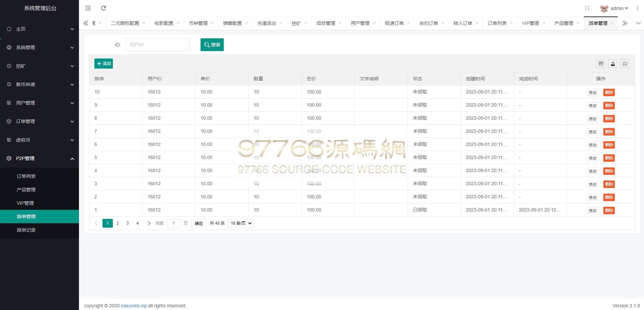Expand the 订单管理 sidebar menu
The image size is (644, 310).
39,121
